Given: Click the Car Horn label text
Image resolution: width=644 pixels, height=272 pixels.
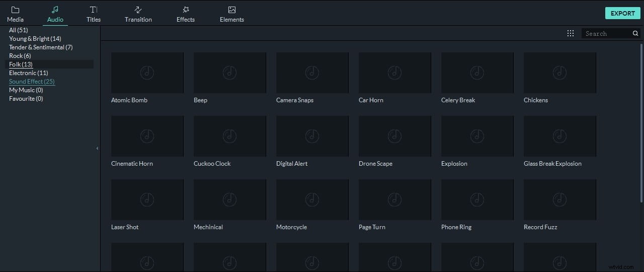Looking at the screenshot, I should tap(371, 100).
